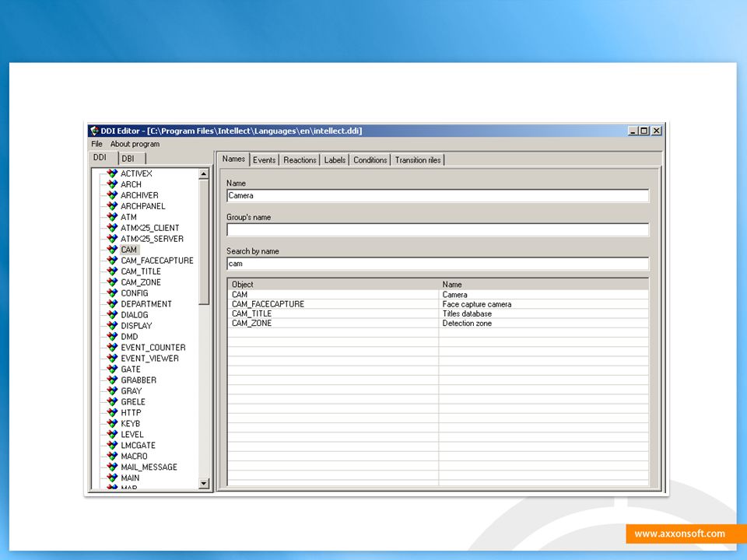Screen dimensions: 747x560
Task: Click the icon beside DIALOG tree item
Action: click(112, 315)
